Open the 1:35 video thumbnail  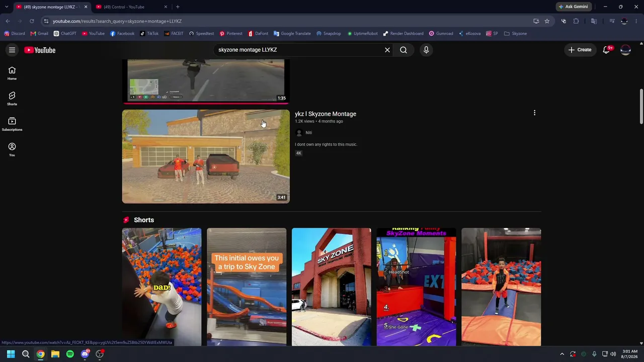click(x=206, y=80)
